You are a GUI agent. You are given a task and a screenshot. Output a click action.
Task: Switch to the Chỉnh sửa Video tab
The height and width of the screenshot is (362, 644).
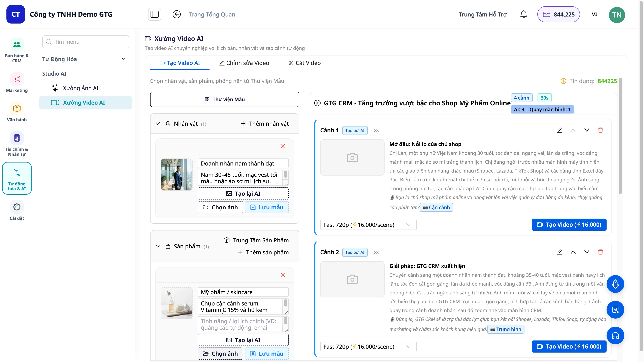tap(244, 63)
